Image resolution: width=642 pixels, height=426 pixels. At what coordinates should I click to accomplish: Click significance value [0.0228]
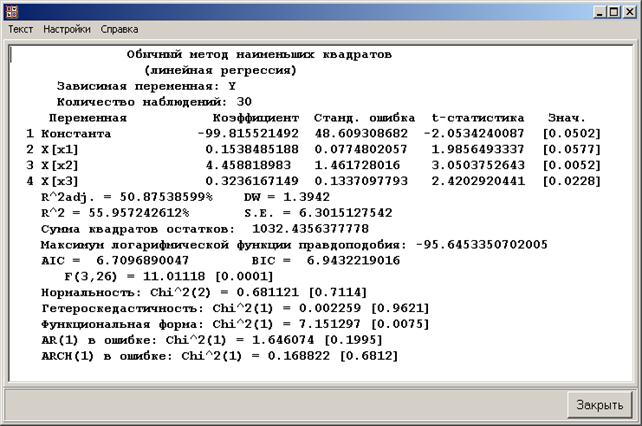[572, 181]
